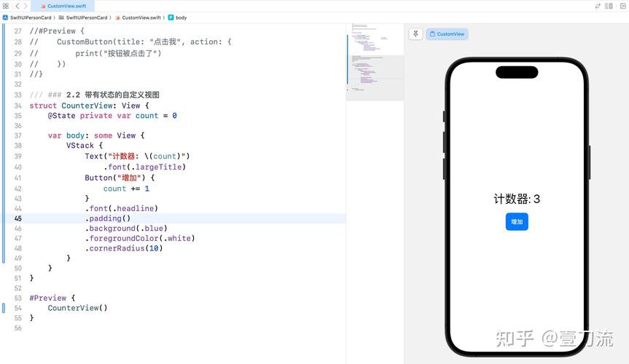
Task: Go forward to next file
Action: tap(26, 6)
